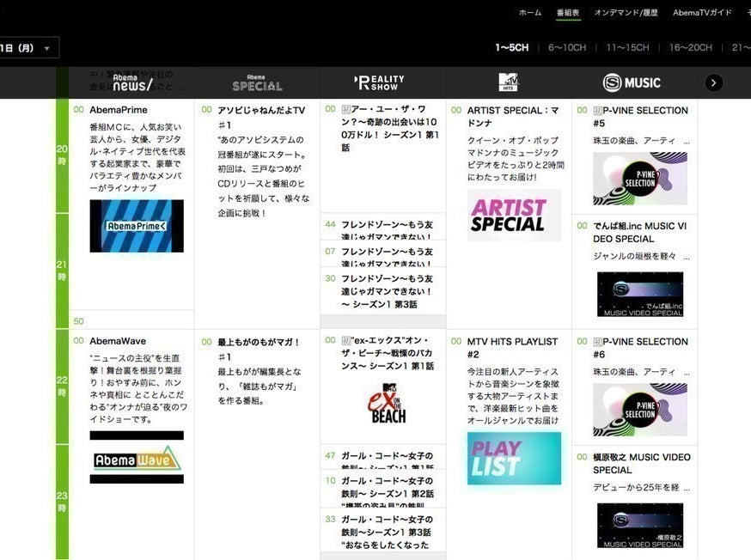Open the AbemaWave program title
Image resolution: width=751 pixels, height=560 pixels.
pyautogui.click(x=118, y=341)
